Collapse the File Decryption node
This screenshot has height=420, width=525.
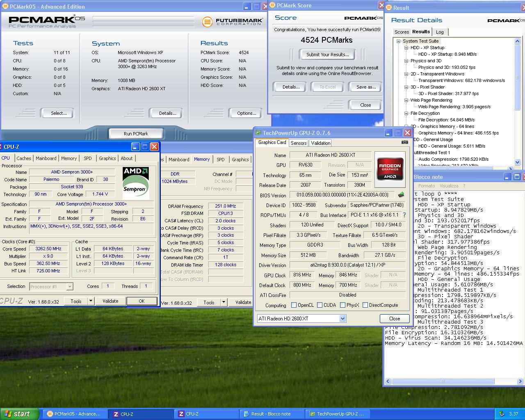pos(406,113)
